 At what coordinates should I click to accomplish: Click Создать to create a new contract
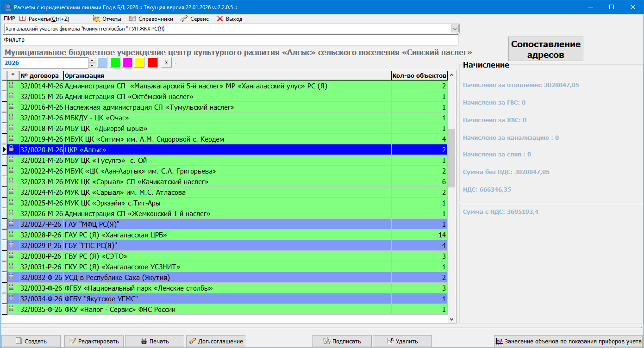tap(31, 341)
